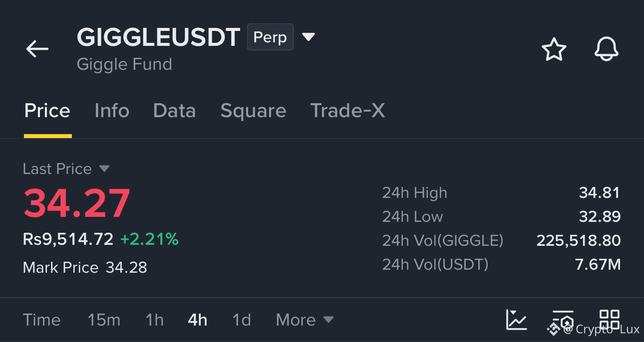This screenshot has height=342, width=644.
Task: Switch to the Info tab
Action: point(112,111)
